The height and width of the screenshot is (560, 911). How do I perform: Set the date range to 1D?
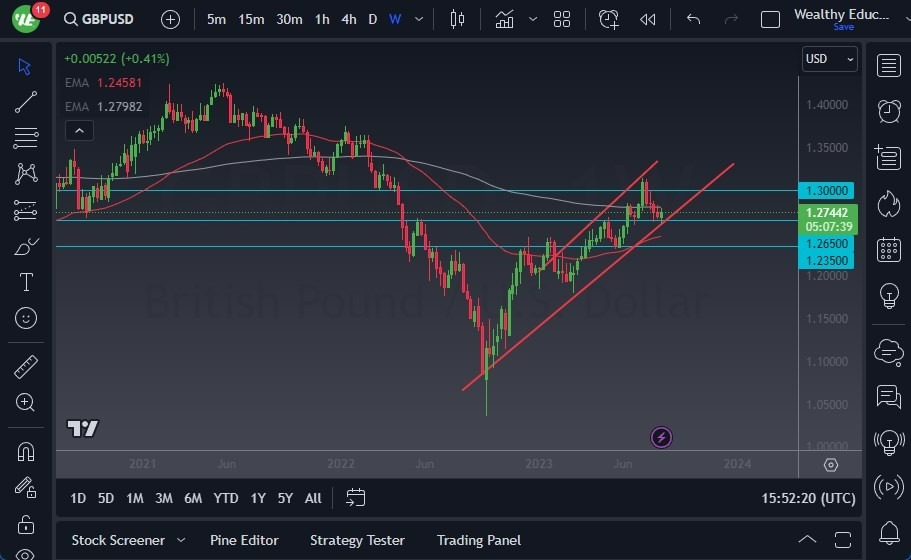pyautogui.click(x=78, y=498)
